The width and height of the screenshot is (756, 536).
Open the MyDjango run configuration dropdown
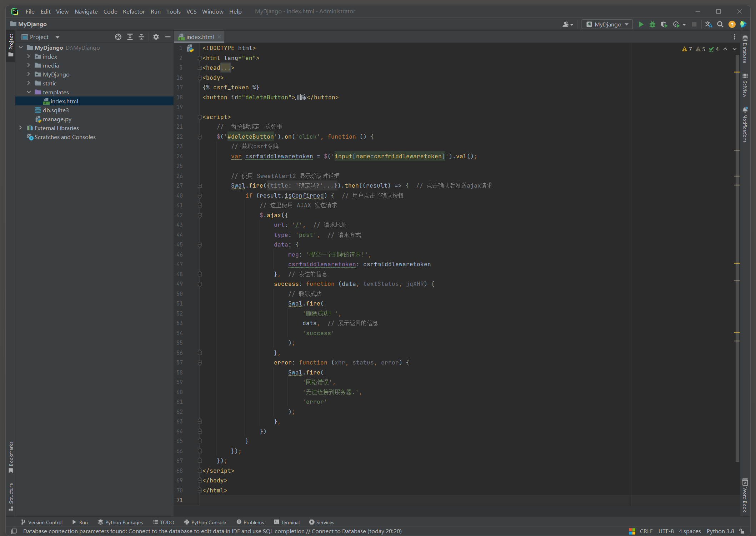coord(607,24)
